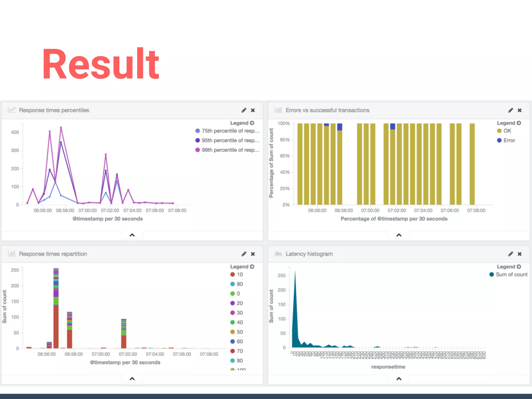This screenshot has width=532, height=399.
Task: Remove the Response times repartition panel
Action: (253, 254)
